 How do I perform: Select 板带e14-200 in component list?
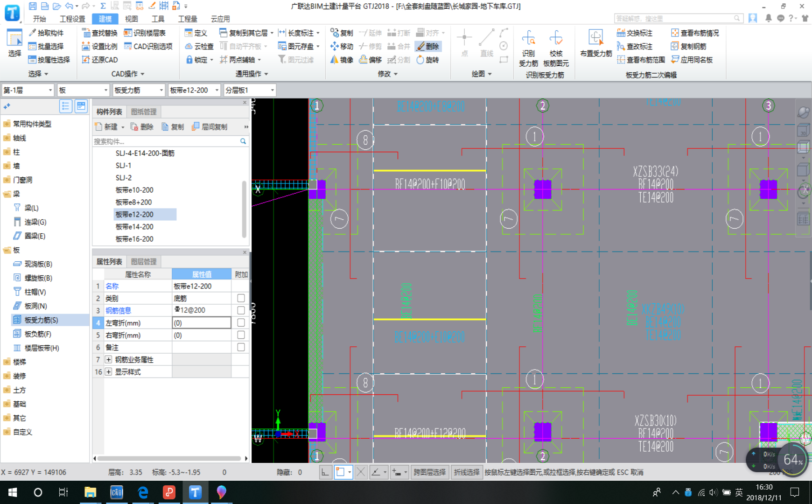(134, 227)
